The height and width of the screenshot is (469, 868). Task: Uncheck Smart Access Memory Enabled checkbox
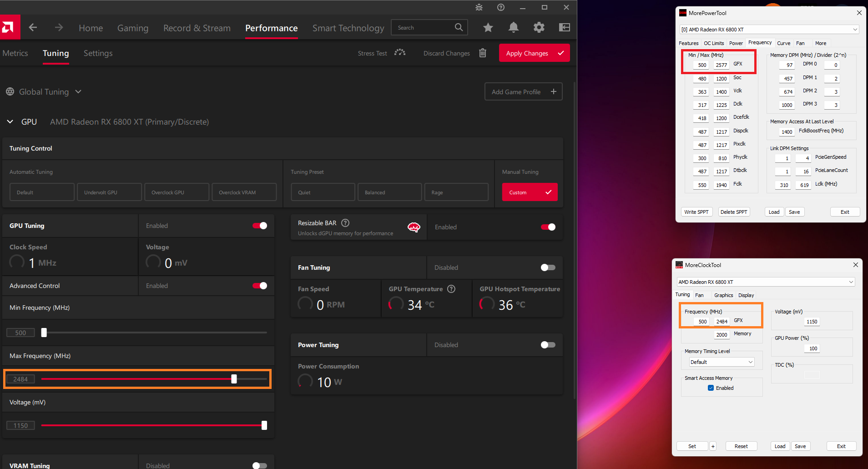(711, 388)
